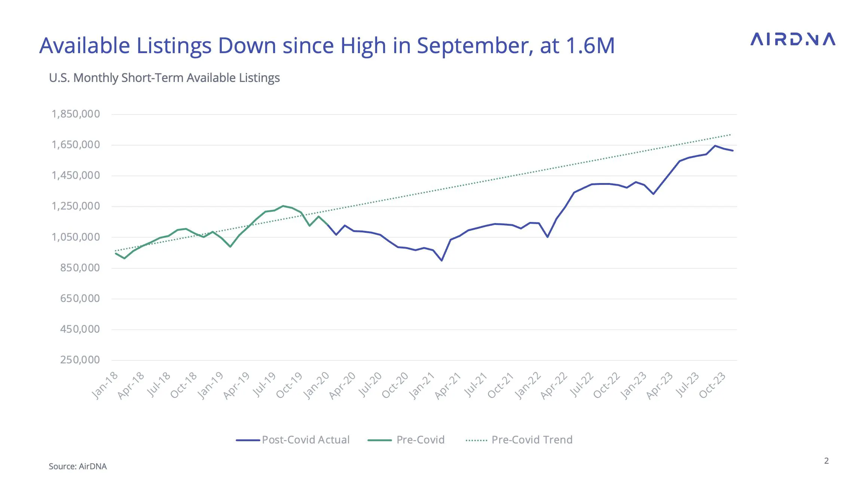
Task: Click the September 2023 peak on blue line
Action: [715, 146]
